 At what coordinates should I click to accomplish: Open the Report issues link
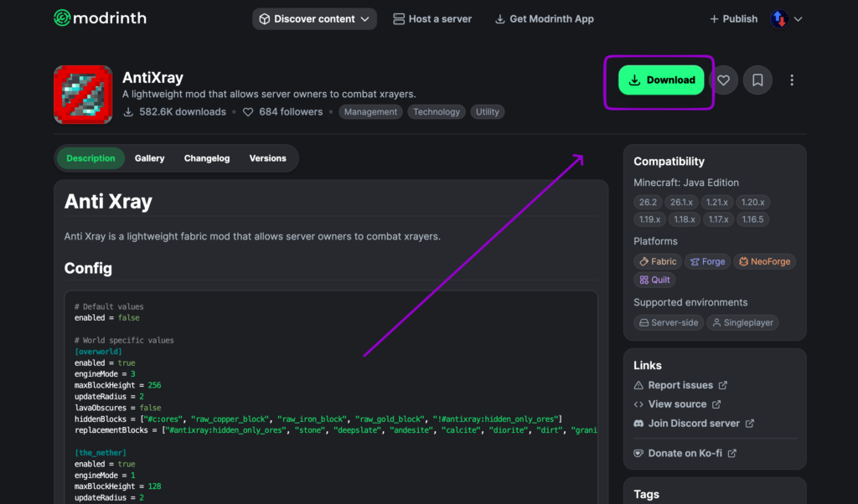coord(680,385)
